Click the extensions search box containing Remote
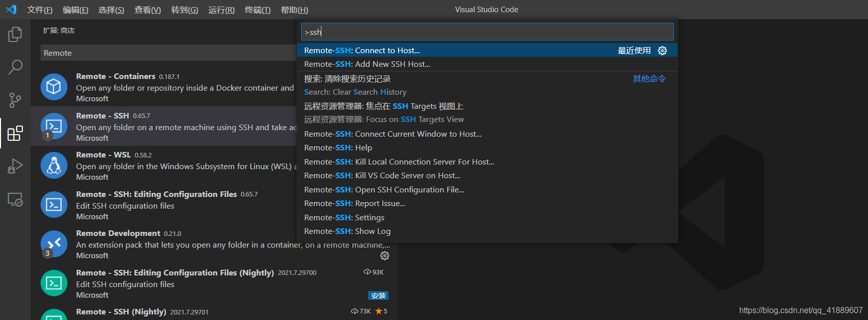Screen dimensions: 868x320 (x=168, y=53)
